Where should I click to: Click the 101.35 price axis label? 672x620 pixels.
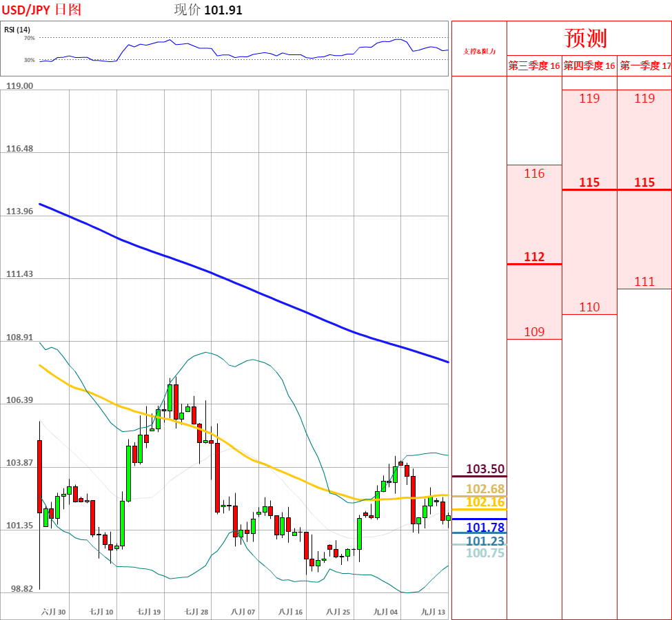[19, 526]
